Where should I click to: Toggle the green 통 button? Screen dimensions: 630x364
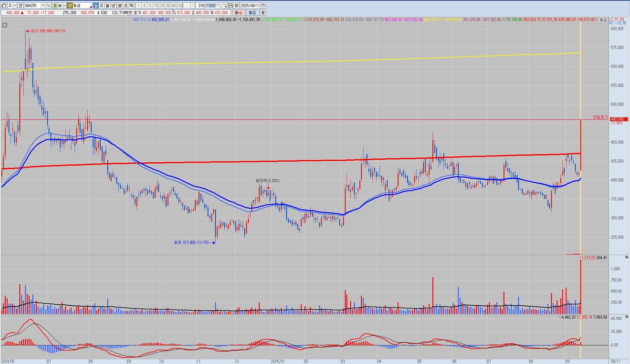[55, 6]
